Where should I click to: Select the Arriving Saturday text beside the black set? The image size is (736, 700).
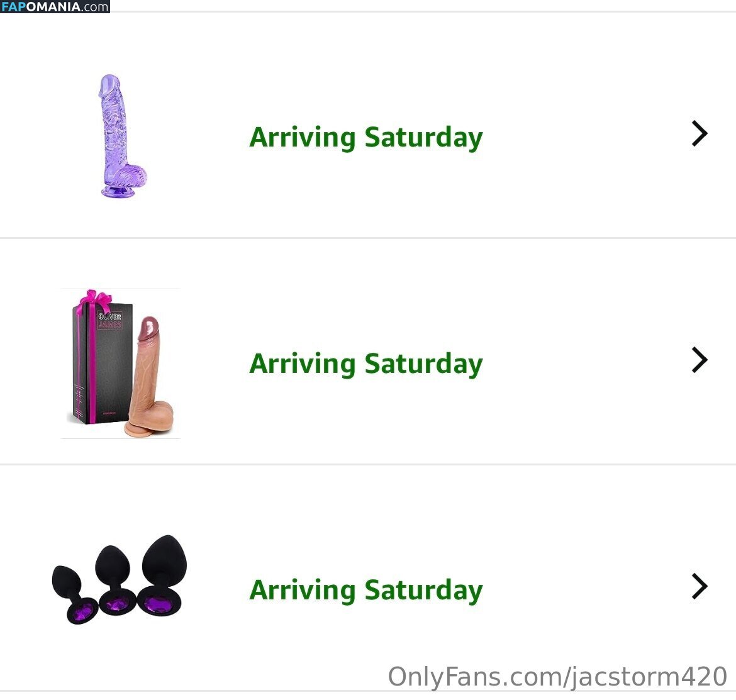(365, 590)
